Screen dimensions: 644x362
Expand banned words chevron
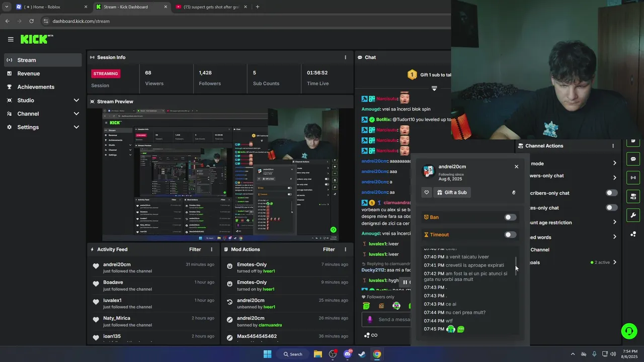pos(614,237)
